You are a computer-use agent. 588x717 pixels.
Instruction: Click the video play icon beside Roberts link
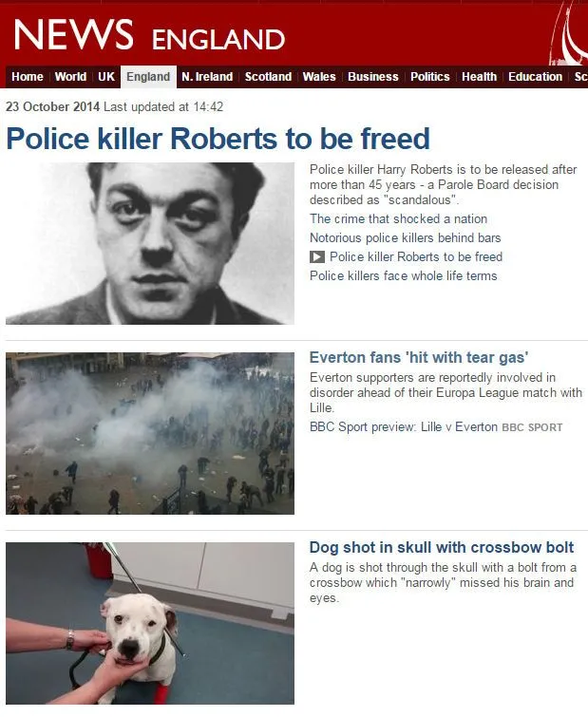[317, 257]
